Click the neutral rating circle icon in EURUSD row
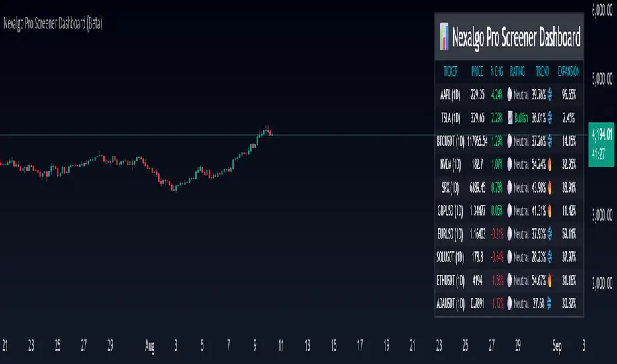Viewport: 617px width, 364px height. [510, 234]
